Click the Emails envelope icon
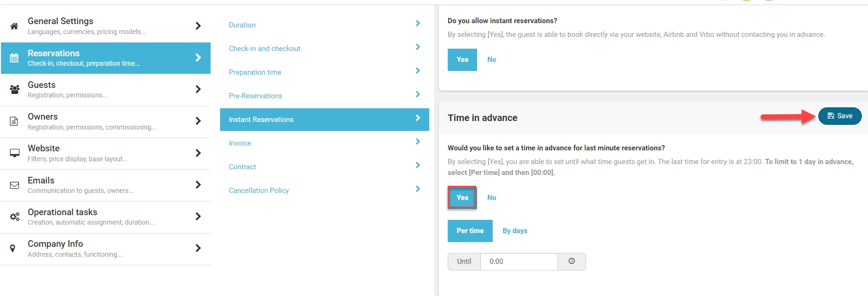Viewport: 868px width, 296px height. 15,185
